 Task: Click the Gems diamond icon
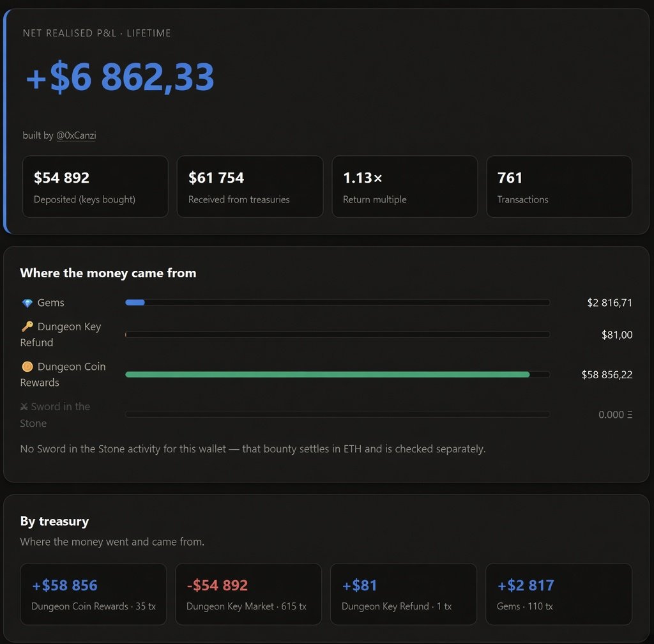(x=27, y=303)
